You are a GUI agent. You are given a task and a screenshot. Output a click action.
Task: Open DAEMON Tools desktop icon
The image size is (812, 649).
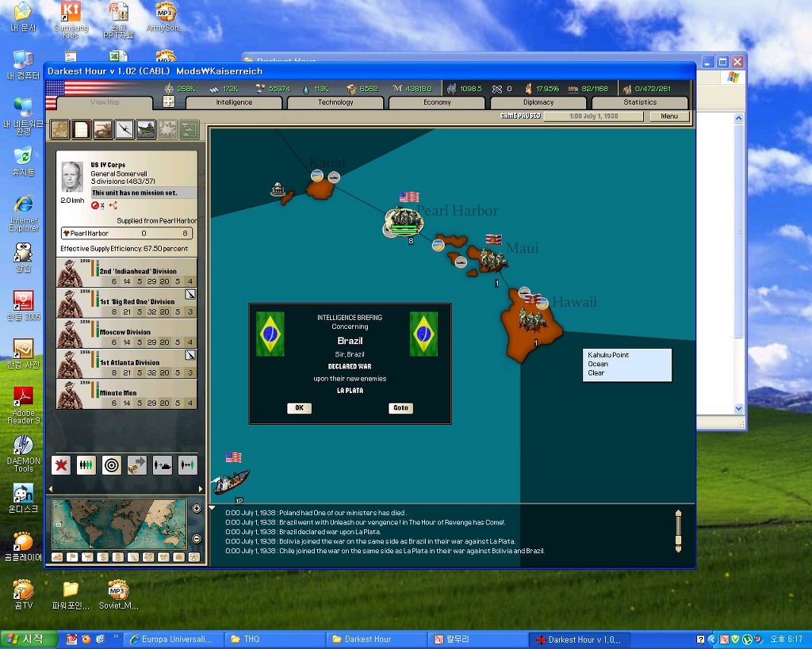click(23, 454)
